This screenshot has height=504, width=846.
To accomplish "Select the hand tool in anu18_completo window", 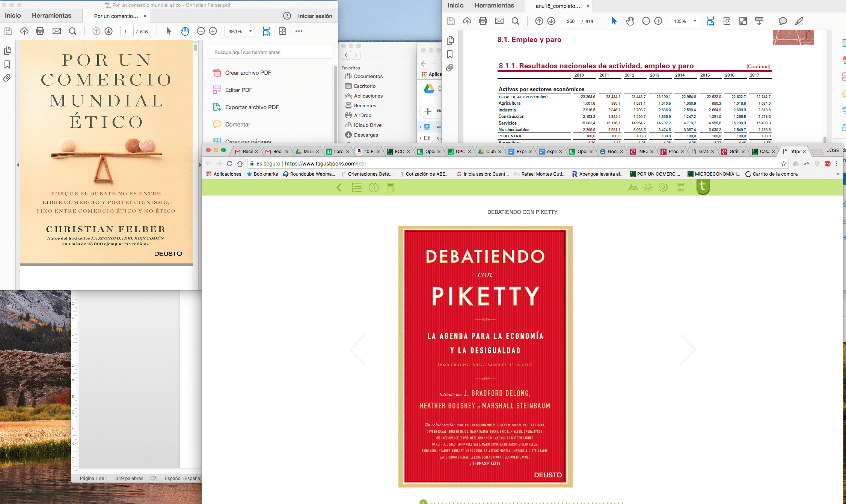I will (x=630, y=21).
